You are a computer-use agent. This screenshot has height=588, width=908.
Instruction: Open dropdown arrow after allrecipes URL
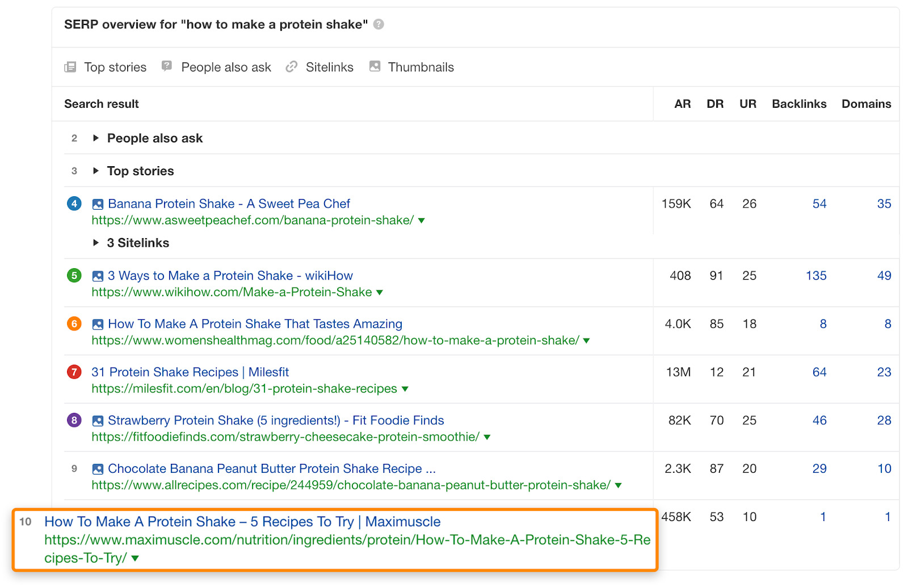point(619,485)
